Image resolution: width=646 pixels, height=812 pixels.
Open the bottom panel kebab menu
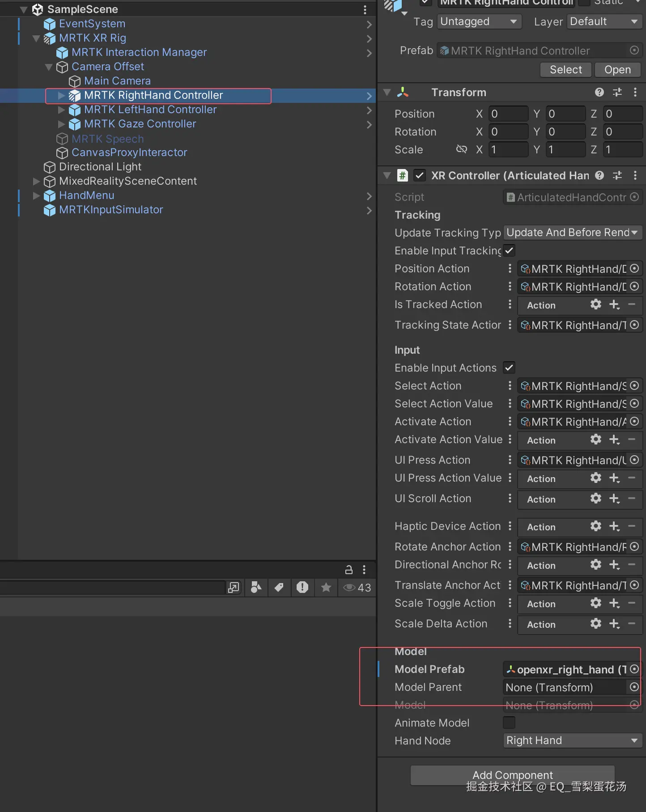tap(364, 569)
